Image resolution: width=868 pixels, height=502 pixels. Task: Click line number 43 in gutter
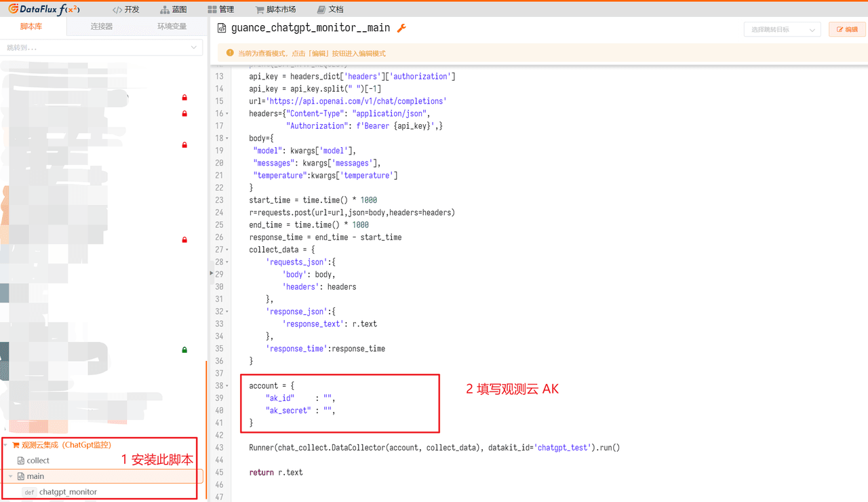point(219,448)
